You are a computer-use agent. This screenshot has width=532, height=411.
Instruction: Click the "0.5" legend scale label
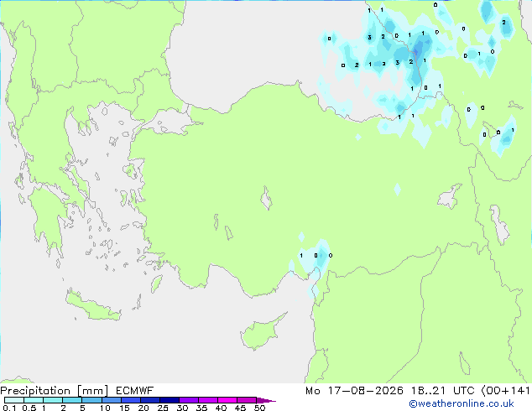click(29, 408)
